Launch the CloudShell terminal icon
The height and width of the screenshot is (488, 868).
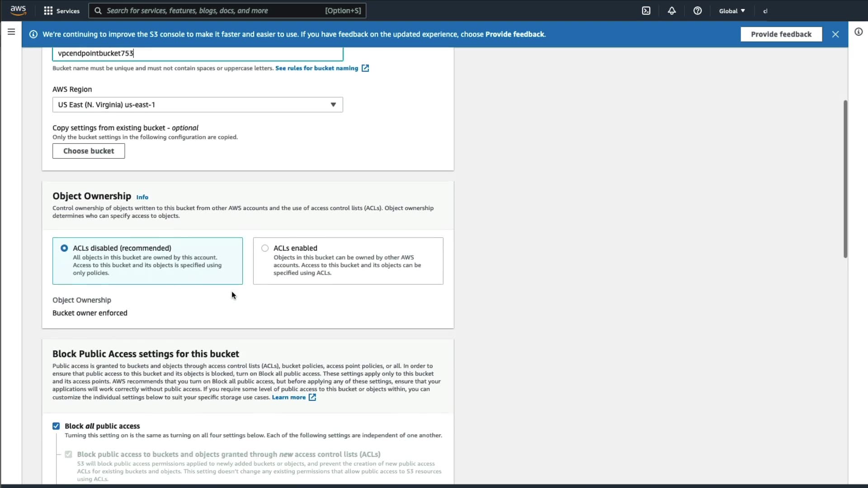tap(646, 11)
